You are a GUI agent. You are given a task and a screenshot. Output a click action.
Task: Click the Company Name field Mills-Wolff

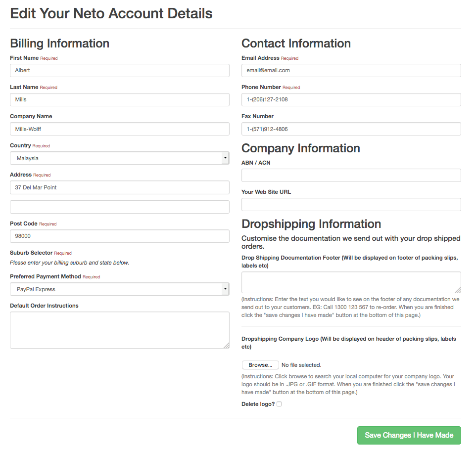pos(120,129)
